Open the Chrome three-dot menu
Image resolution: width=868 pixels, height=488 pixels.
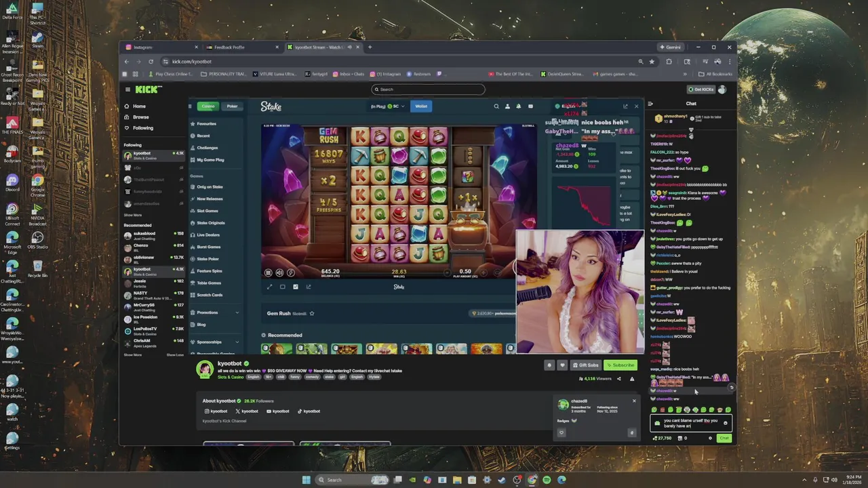point(729,62)
